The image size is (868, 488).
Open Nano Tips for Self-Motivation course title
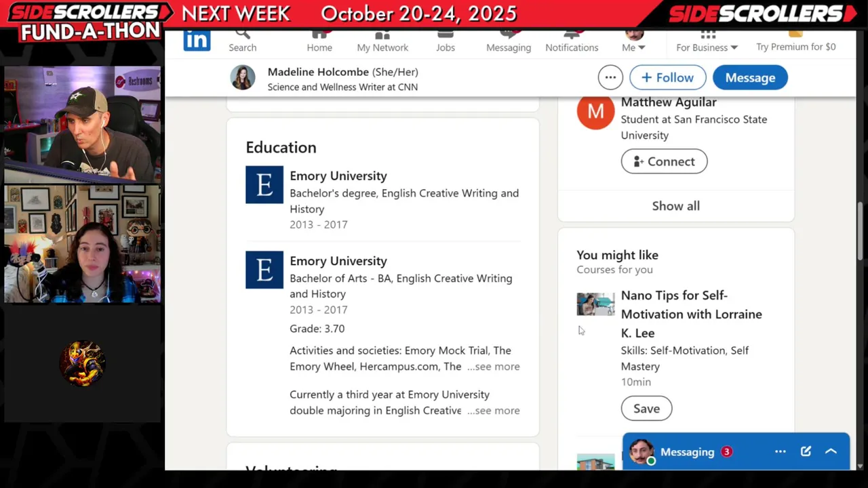tap(692, 314)
